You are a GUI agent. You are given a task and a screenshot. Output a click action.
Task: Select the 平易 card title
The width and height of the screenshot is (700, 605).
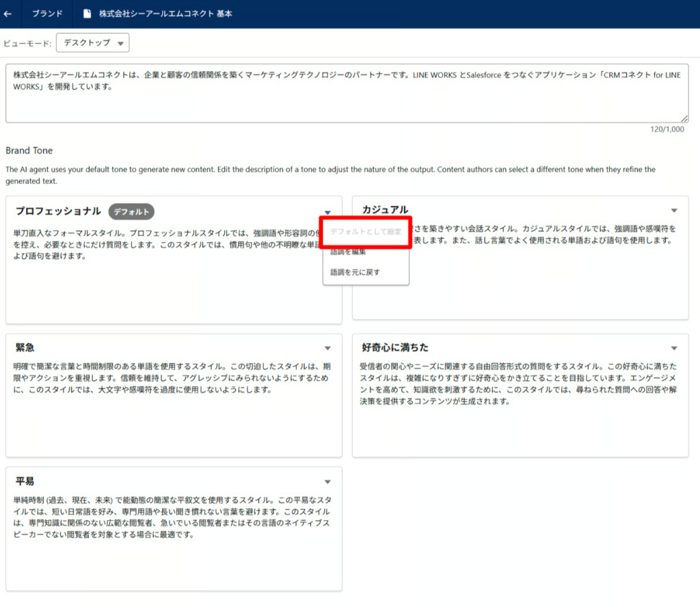tap(25, 481)
